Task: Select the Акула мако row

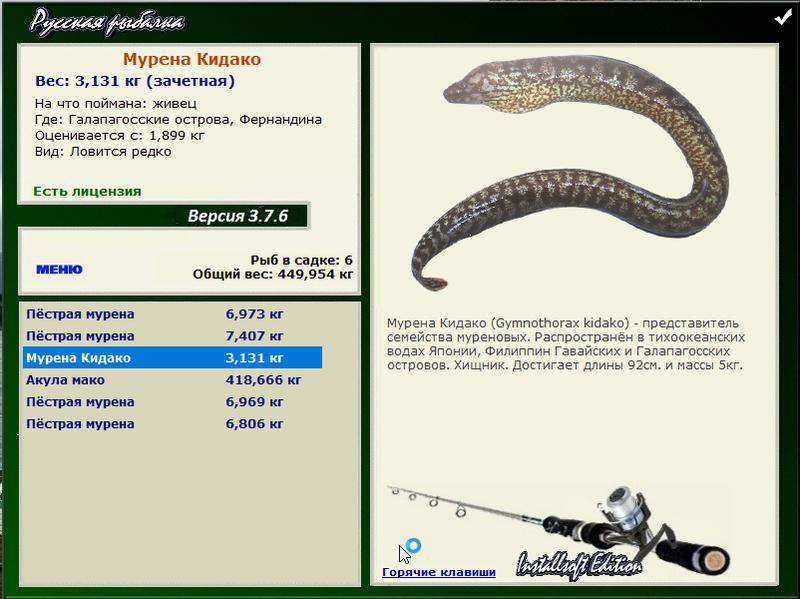Action: [172, 380]
